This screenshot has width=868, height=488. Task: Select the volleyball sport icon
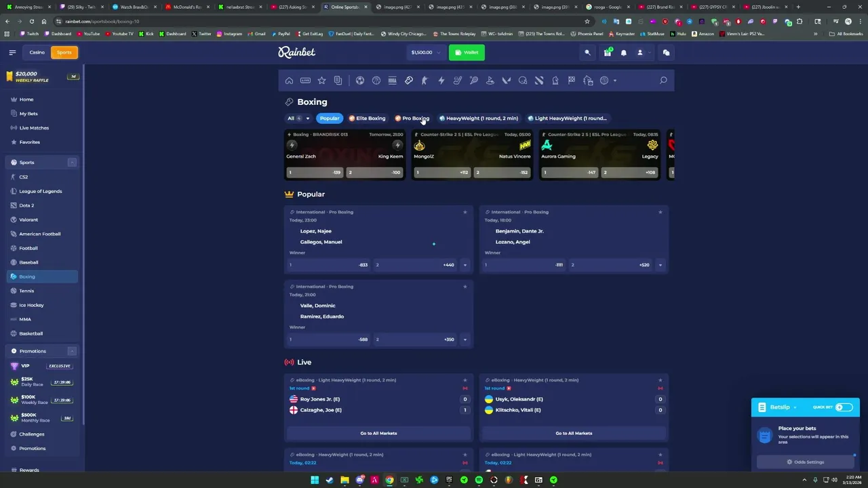point(604,81)
